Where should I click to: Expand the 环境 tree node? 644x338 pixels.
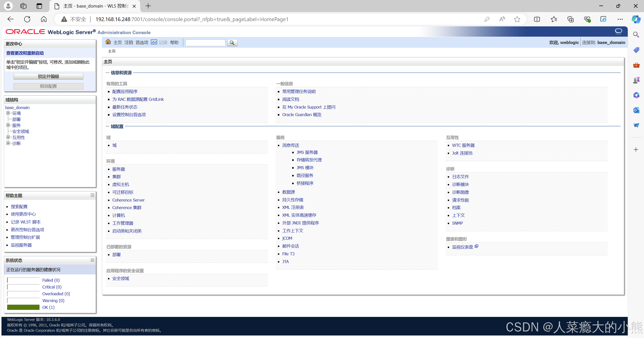click(x=8, y=113)
